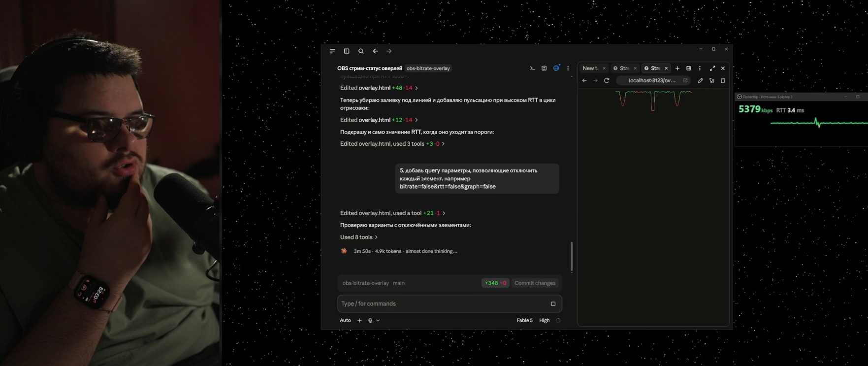This screenshot has width=868, height=366.
Task: Toggle the sidebar panel icon
Action: [347, 51]
